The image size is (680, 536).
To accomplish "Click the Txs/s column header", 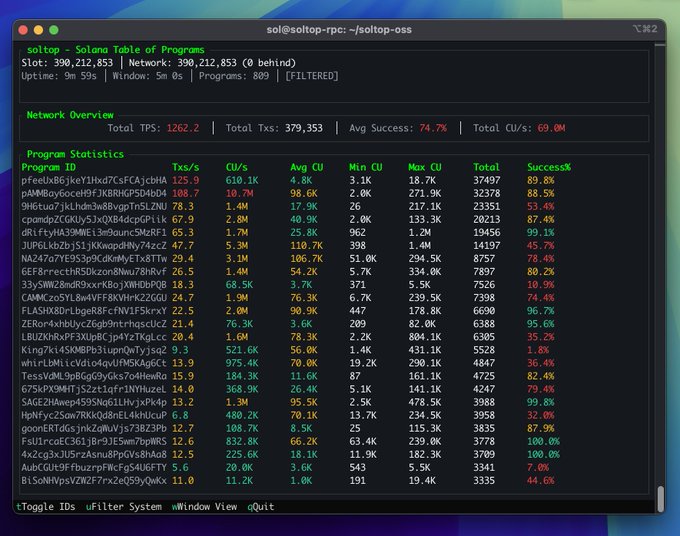I will tap(186, 167).
